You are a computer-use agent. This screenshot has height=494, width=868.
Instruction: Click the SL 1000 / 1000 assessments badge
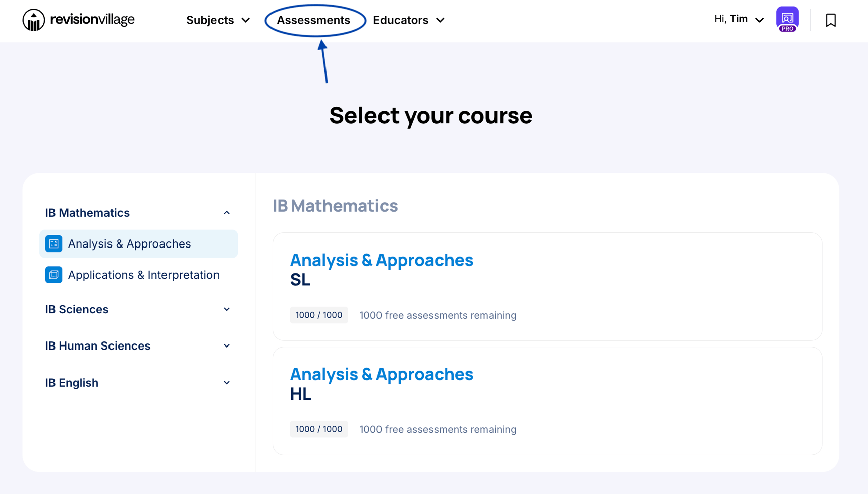coord(319,315)
